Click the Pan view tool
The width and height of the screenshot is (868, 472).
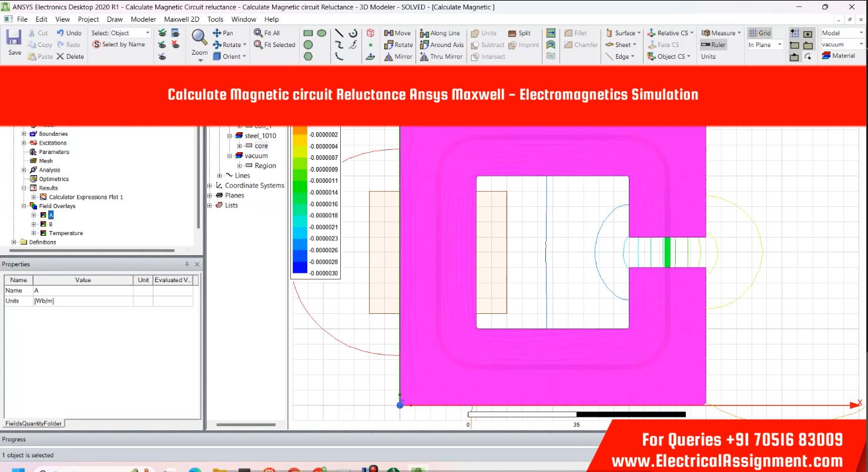point(223,33)
